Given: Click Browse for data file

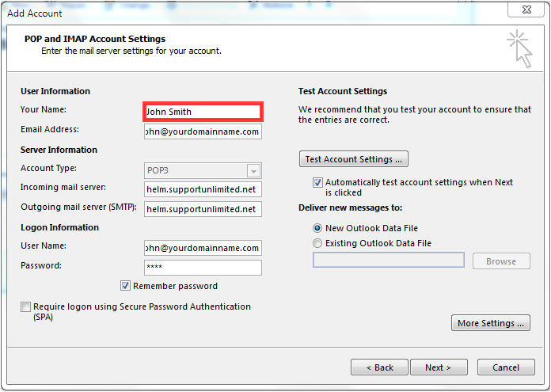Looking at the screenshot, I should [x=501, y=261].
